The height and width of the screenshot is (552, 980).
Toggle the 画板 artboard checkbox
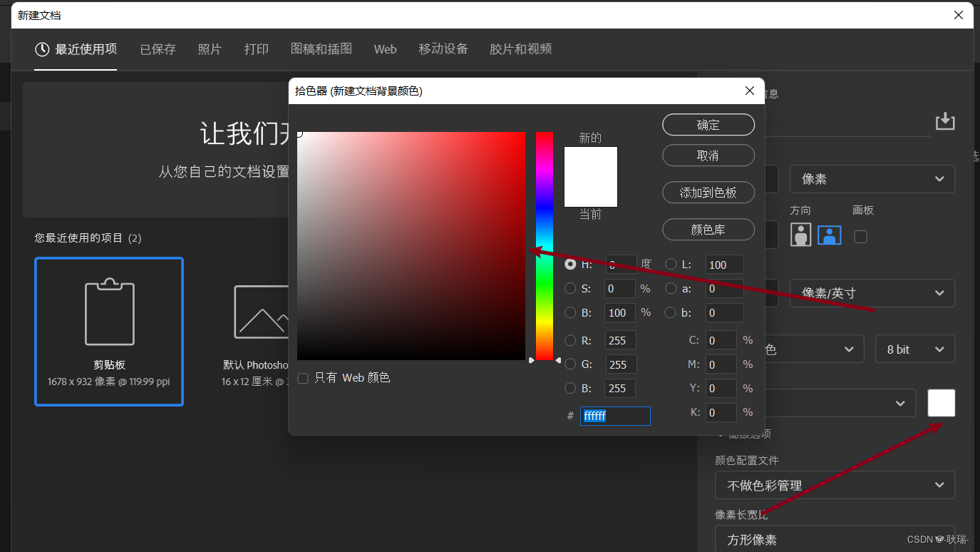(x=861, y=236)
